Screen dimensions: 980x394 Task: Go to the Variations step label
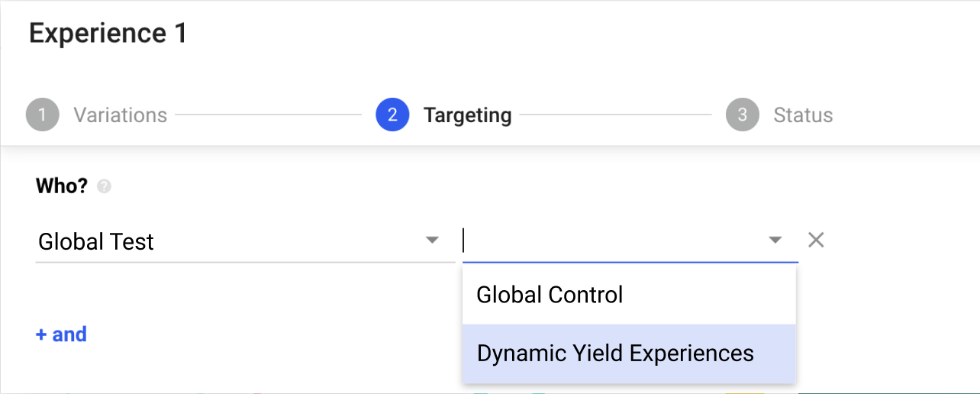click(120, 115)
